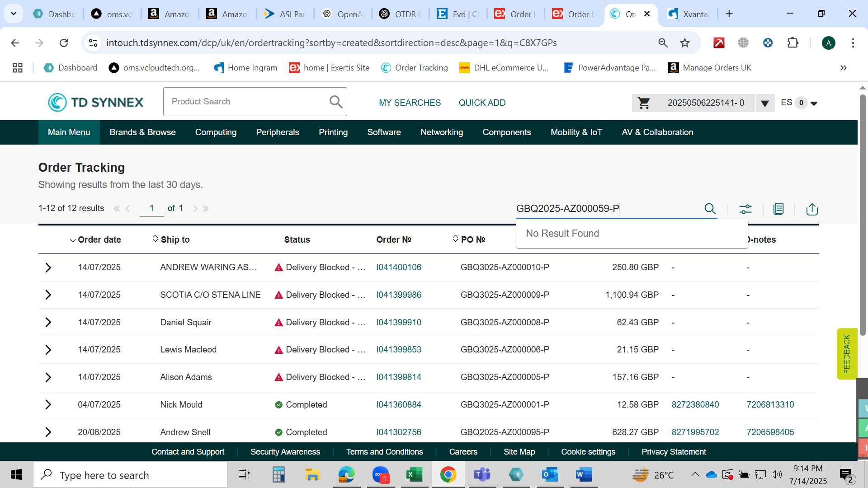Open the Cookie settings footer link
Image resolution: width=868 pixels, height=488 pixels.
(x=588, y=452)
